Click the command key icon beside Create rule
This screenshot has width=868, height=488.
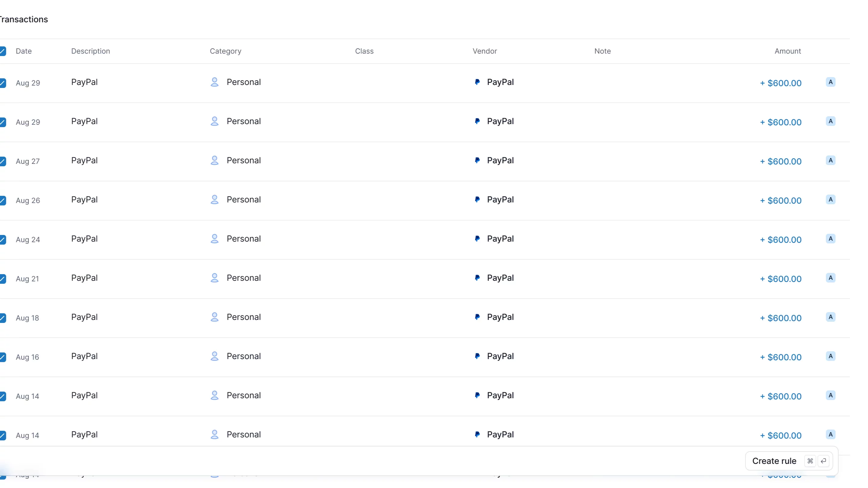[x=810, y=461]
